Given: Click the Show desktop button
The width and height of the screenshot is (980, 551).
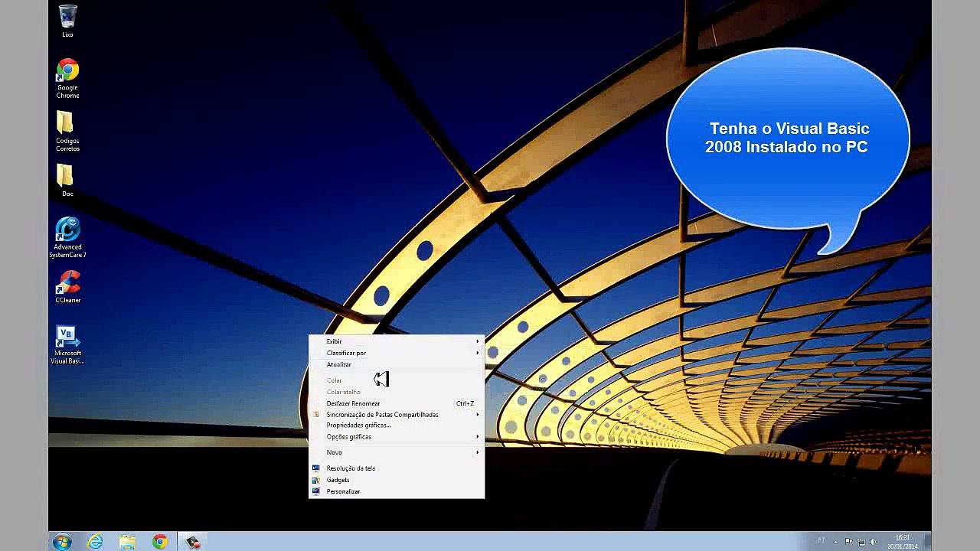Looking at the screenshot, I should [x=927, y=542].
